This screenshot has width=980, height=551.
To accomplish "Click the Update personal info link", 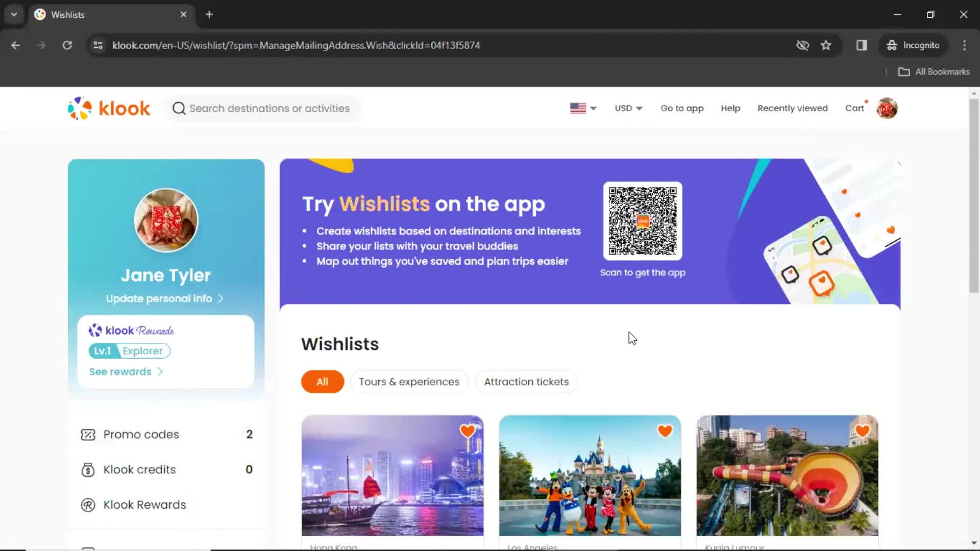I will click(x=165, y=298).
